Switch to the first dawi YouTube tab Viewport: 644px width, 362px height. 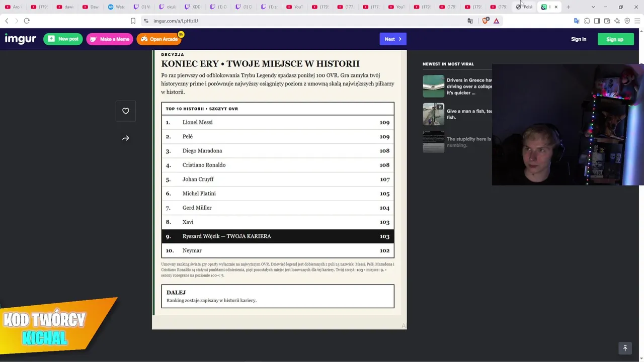click(65, 7)
